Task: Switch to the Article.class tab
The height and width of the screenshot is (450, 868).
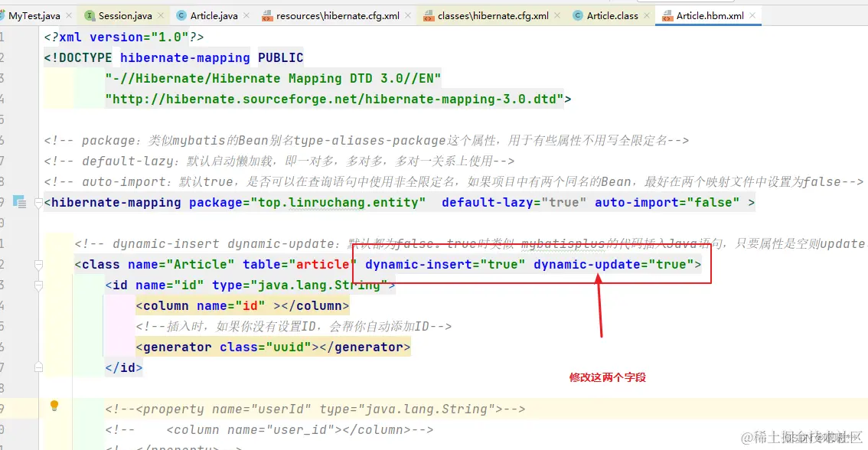Action: 612,15
